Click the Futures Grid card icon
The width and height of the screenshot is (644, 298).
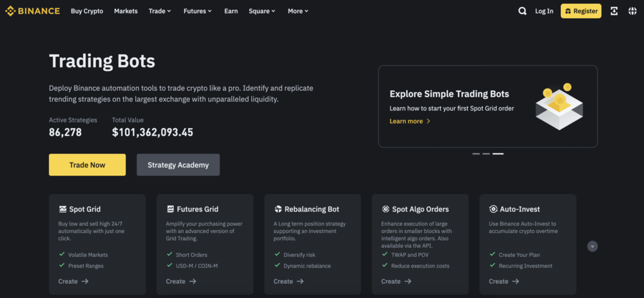(x=170, y=209)
